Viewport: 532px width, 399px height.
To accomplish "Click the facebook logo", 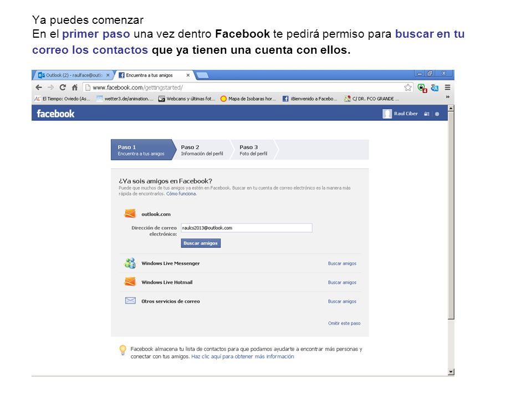I will pyautogui.click(x=55, y=114).
